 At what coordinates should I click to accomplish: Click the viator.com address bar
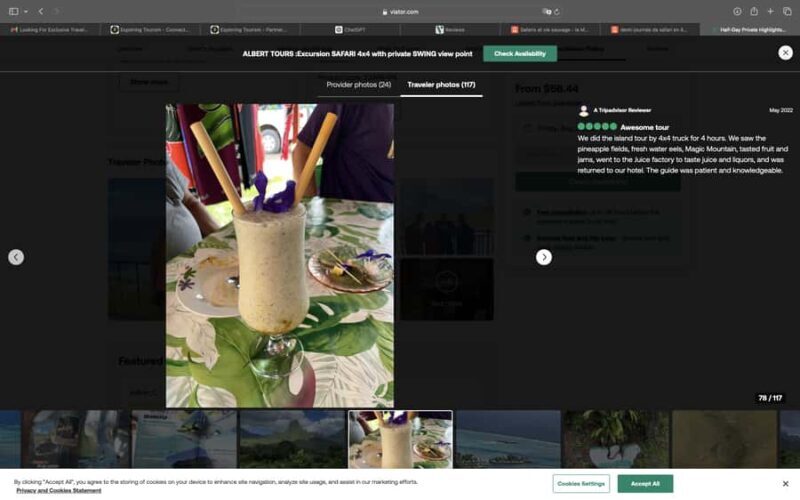point(400,11)
